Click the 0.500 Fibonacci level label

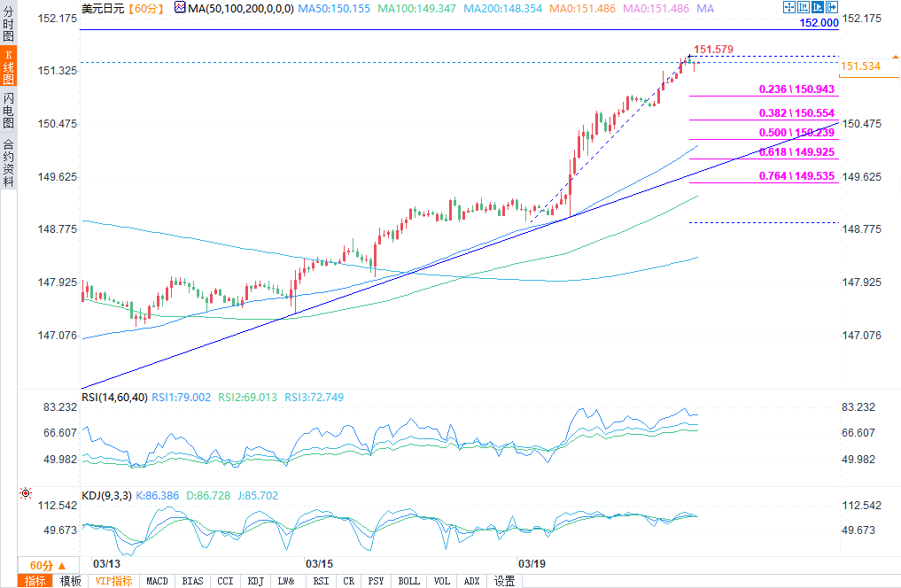(x=796, y=133)
